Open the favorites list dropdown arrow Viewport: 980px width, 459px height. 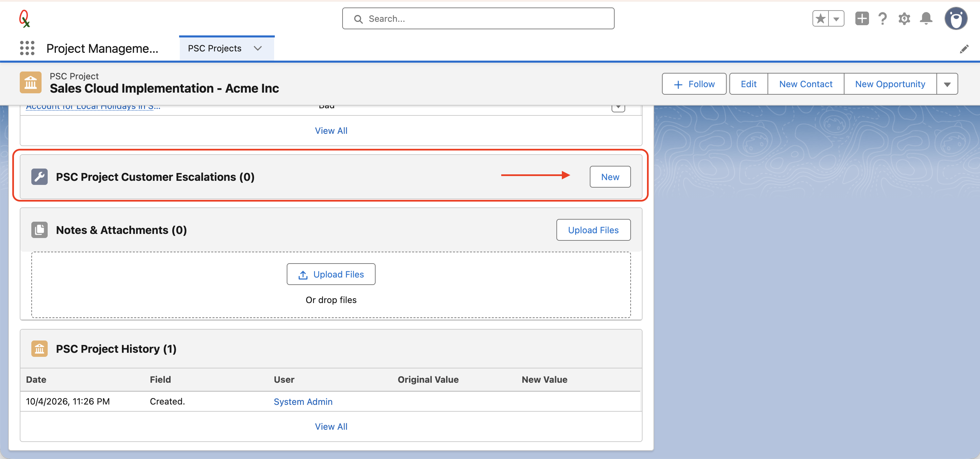[x=836, y=18]
